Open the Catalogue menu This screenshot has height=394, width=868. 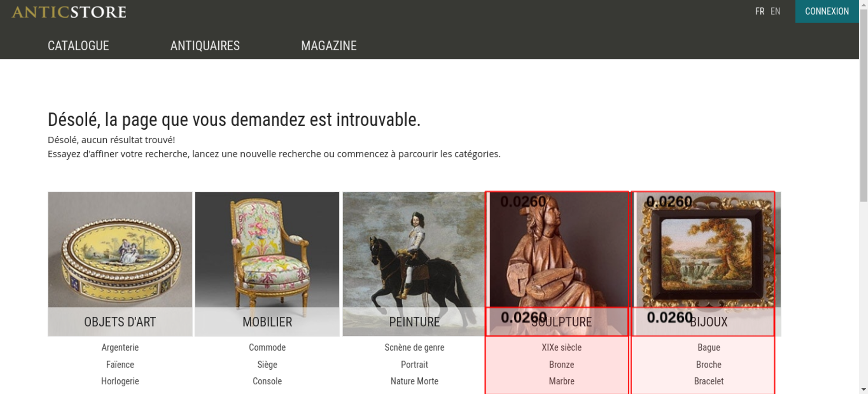[x=79, y=46]
